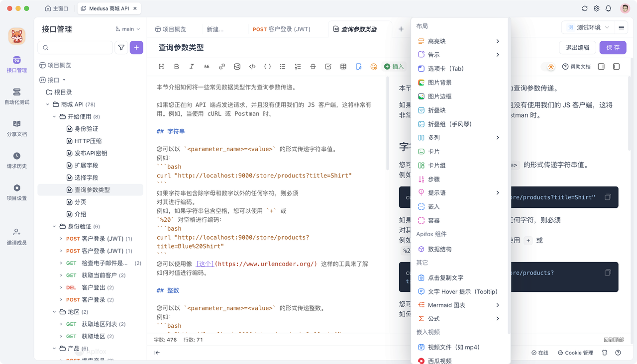Collapse sidebar with bottom arrow icon
This screenshot has height=364, width=637.
tap(157, 353)
